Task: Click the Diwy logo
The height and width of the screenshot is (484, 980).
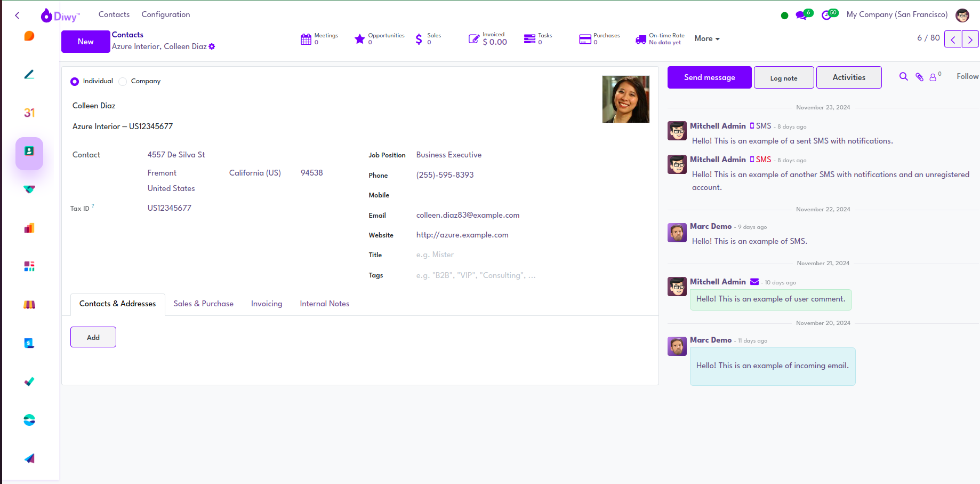Action: (60, 15)
